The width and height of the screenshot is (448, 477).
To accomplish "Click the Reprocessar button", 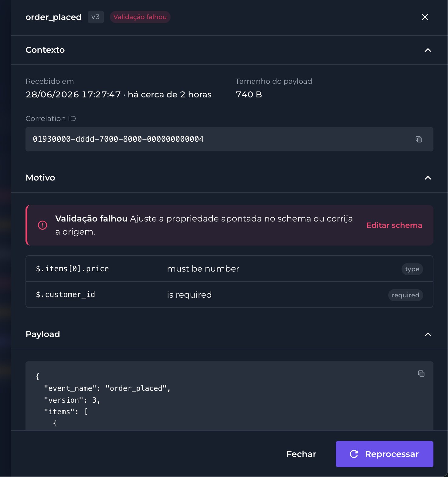I will pos(385,454).
